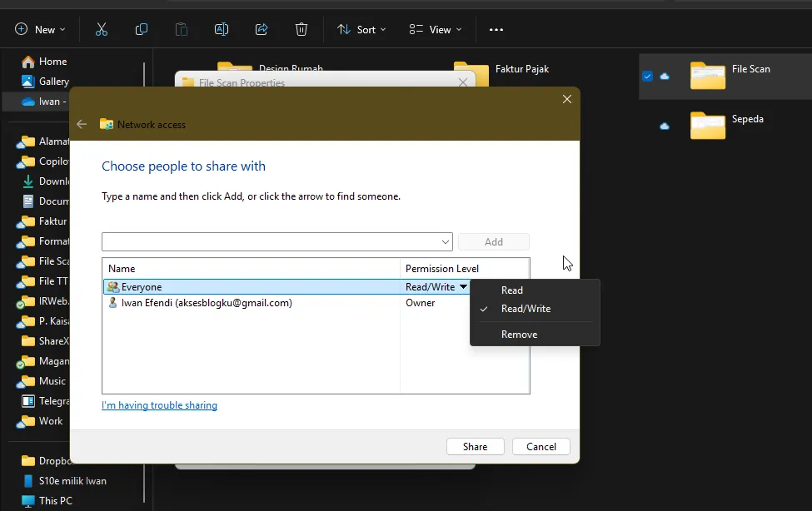Image resolution: width=812 pixels, height=511 pixels.
Task: Click the Delete trash icon
Action: click(301, 29)
